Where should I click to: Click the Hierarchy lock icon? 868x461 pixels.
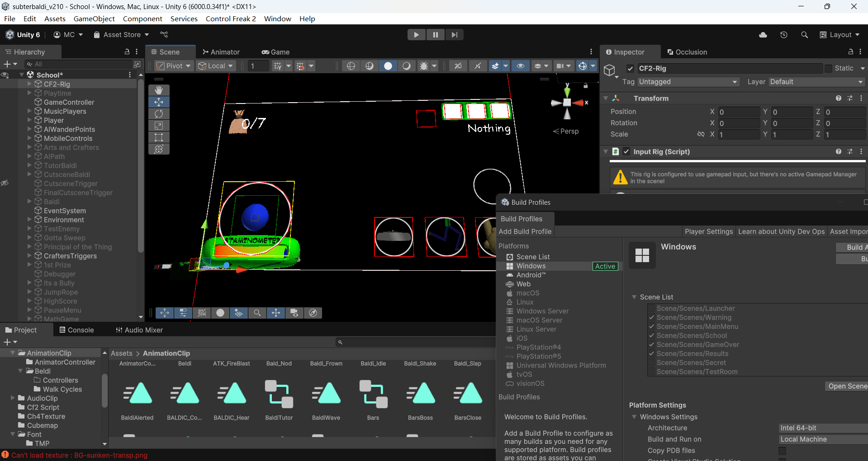[127, 52]
